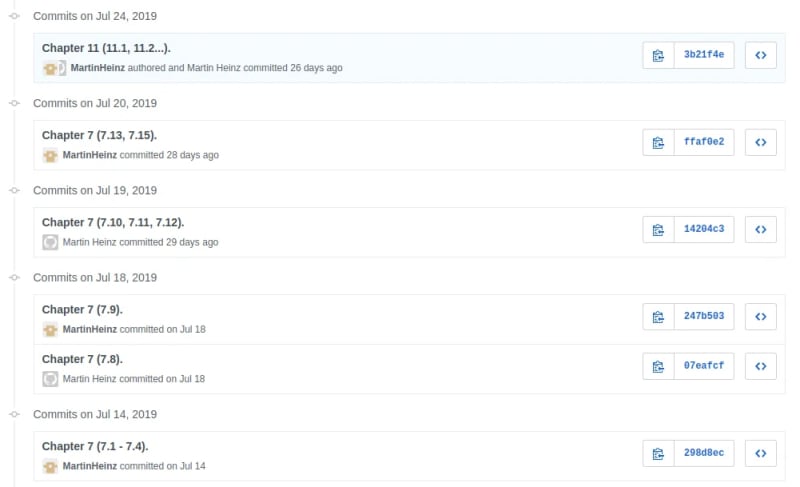The width and height of the screenshot is (800, 487).
Task: Open commit hash link ffaf0e2
Action: [704, 143]
